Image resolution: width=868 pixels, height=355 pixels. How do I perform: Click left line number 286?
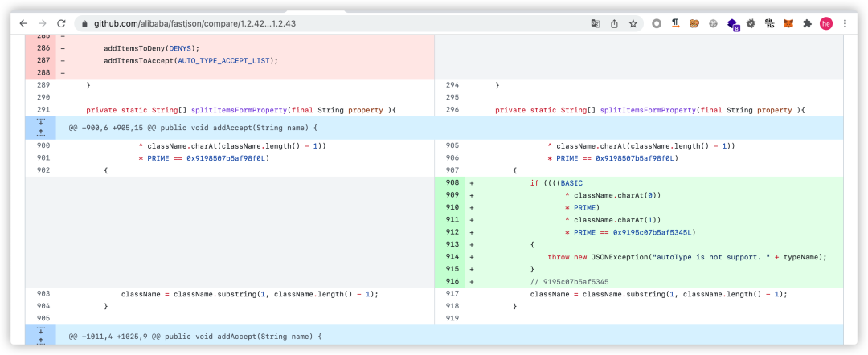43,48
